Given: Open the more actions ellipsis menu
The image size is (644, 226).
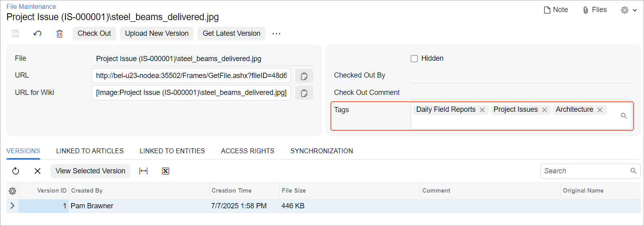Looking at the screenshot, I should 276,33.
